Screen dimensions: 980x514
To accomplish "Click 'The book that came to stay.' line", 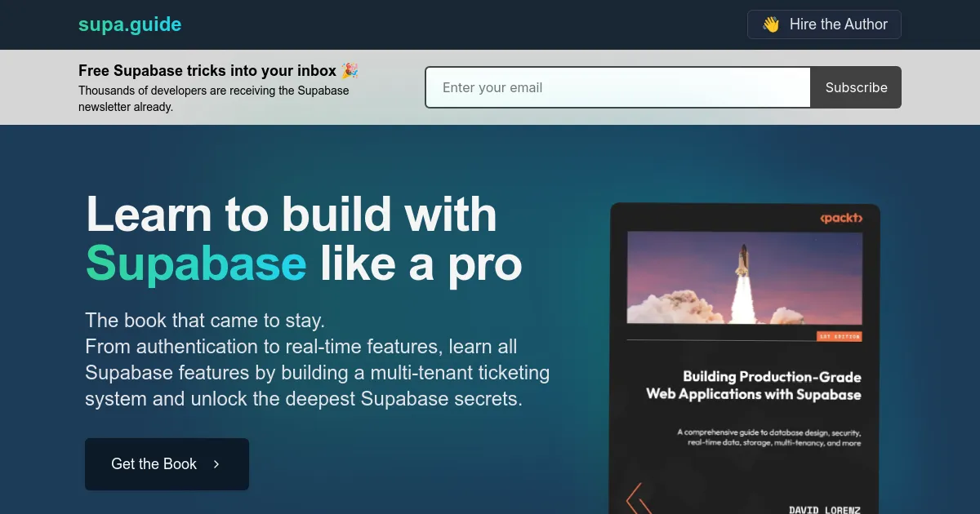I will click(205, 320).
